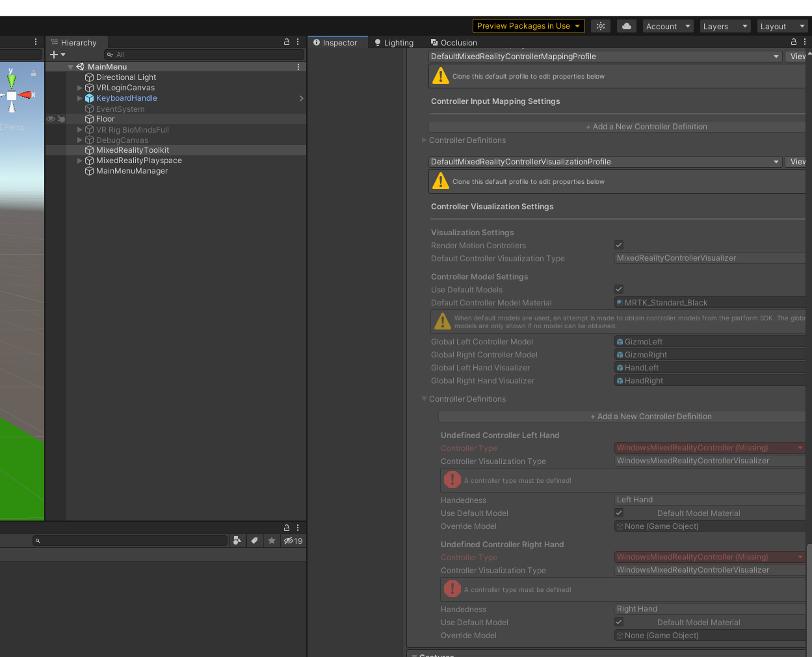Click the MainMenuManager cube icon
The height and width of the screenshot is (657, 812).
pos(90,171)
